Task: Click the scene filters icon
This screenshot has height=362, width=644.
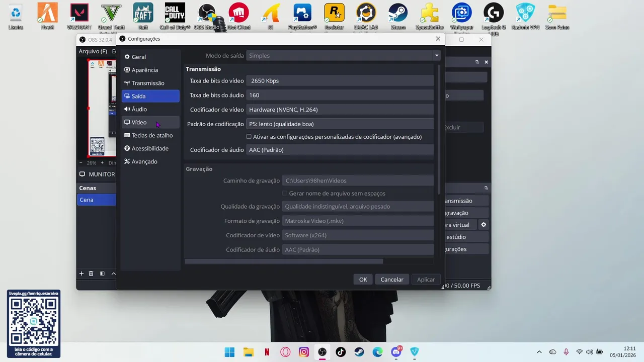Action: [102, 274]
